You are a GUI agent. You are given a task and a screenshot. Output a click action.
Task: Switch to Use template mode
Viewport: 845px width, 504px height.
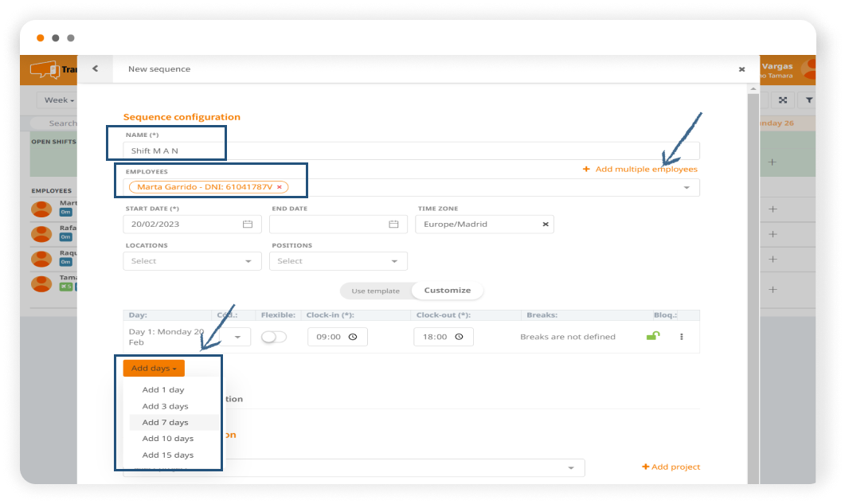click(375, 291)
